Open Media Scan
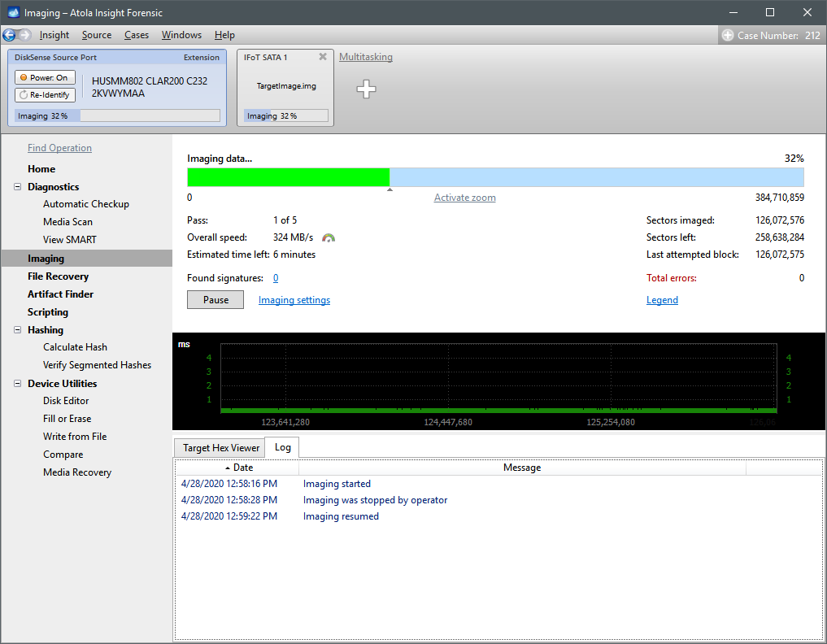The image size is (827, 644). point(67,221)
